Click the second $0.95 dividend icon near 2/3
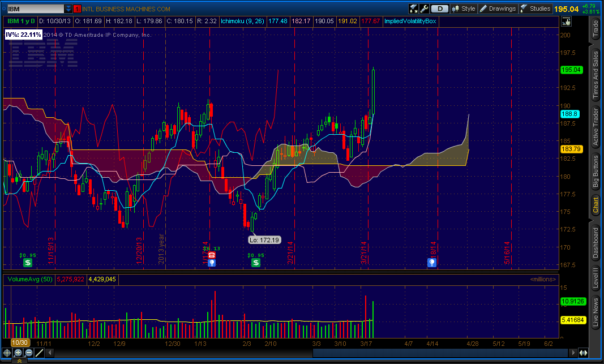The image size is (604, 364). (x=256, y=263)
